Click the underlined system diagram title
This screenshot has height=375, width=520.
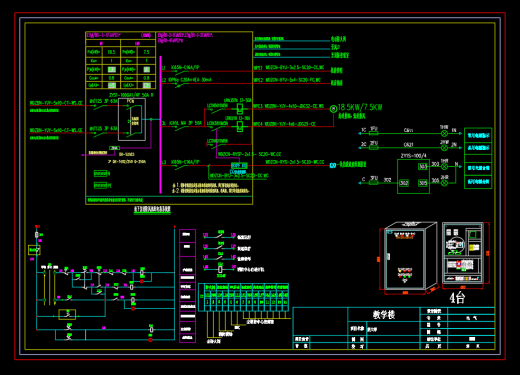[x=152, y=209]
